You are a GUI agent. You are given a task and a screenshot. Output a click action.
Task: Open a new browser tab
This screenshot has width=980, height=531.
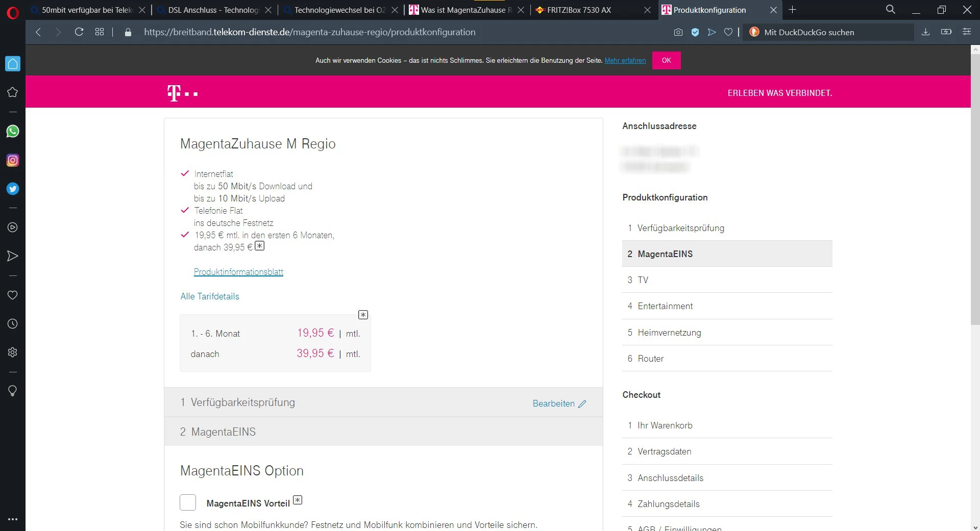[793, 10]
